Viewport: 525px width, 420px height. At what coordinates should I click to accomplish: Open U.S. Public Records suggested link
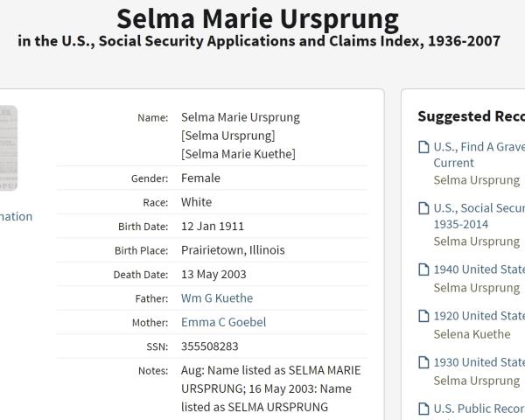(479, 409)
